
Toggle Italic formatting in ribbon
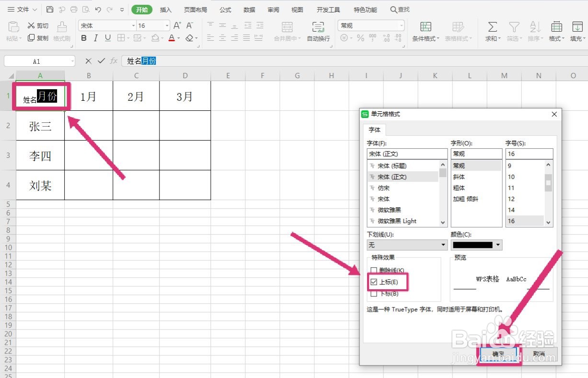click(96, 38)
